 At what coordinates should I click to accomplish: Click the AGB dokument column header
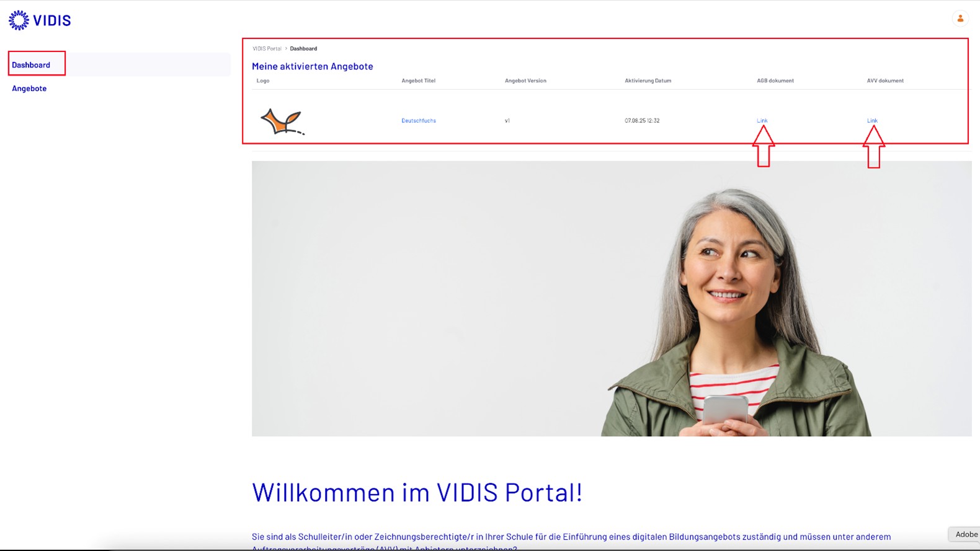point(775,81)
